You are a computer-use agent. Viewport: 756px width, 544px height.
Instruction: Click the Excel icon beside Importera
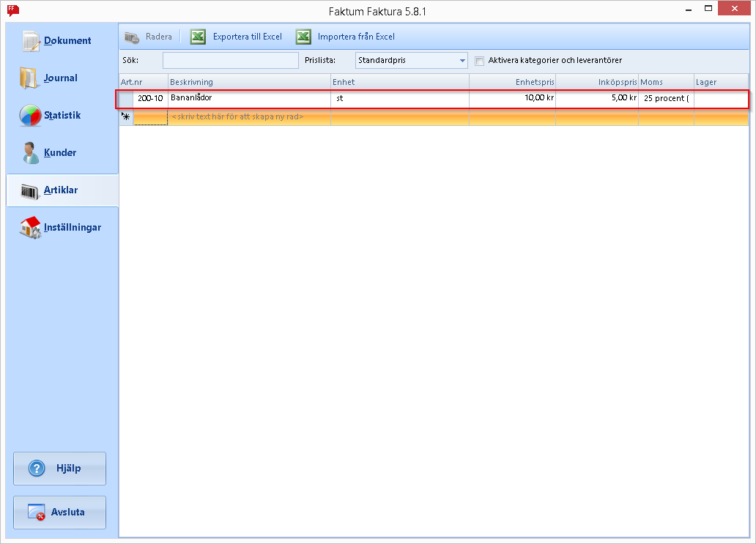(303, 37)
